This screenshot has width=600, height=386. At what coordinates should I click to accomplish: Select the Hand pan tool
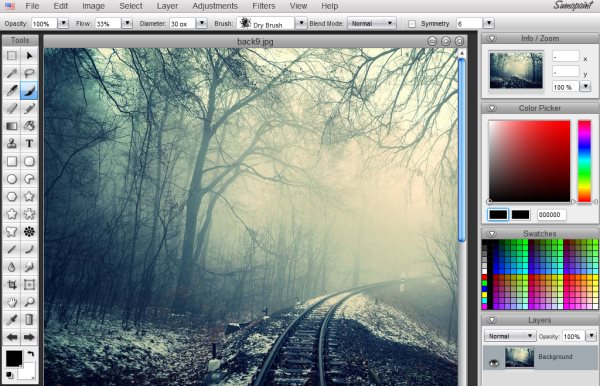pyautogui.click(x=12, y=302)
